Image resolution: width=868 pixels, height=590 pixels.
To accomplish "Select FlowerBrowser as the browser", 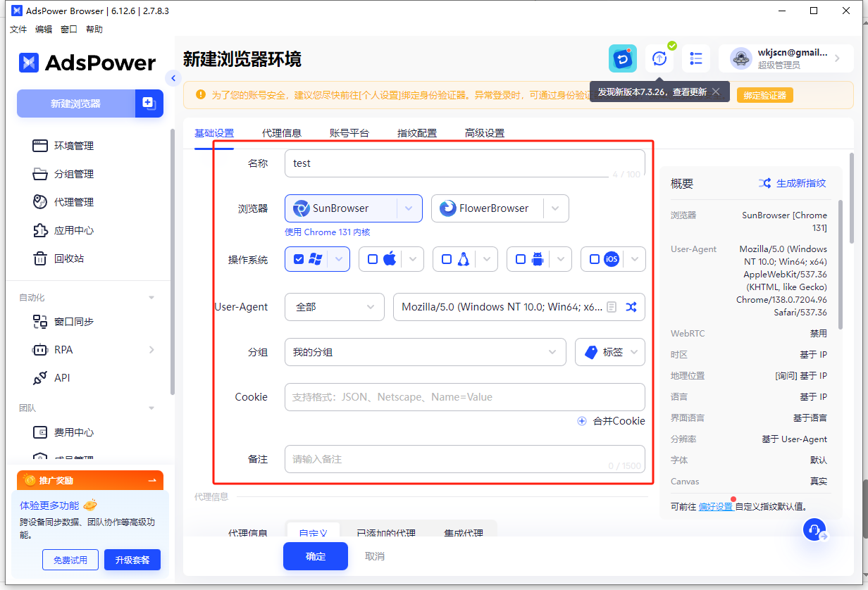I will [x=487, y=208].
